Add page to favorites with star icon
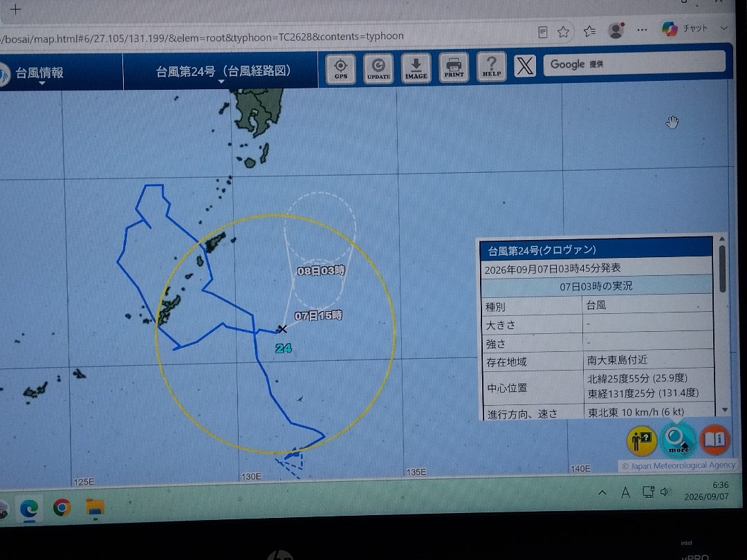Viewport: 747px width, 560px height. [x=563, y=31]
